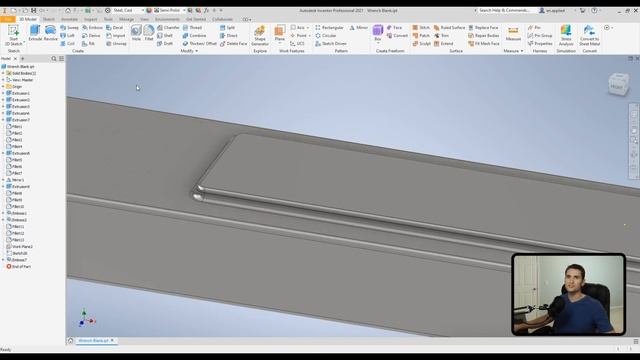The width and height of the screenshot is (640, 360).
Task: Choose the Thread command
Action: point(192,28)
